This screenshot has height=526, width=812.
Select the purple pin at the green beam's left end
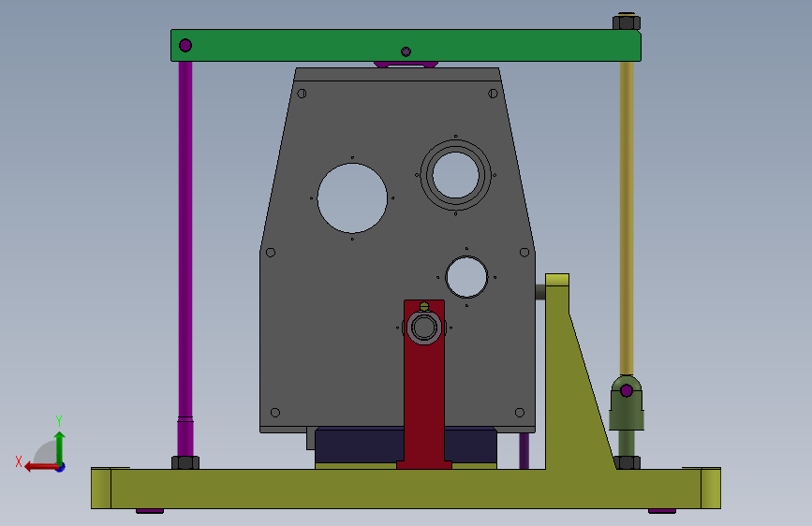[185, 46]
